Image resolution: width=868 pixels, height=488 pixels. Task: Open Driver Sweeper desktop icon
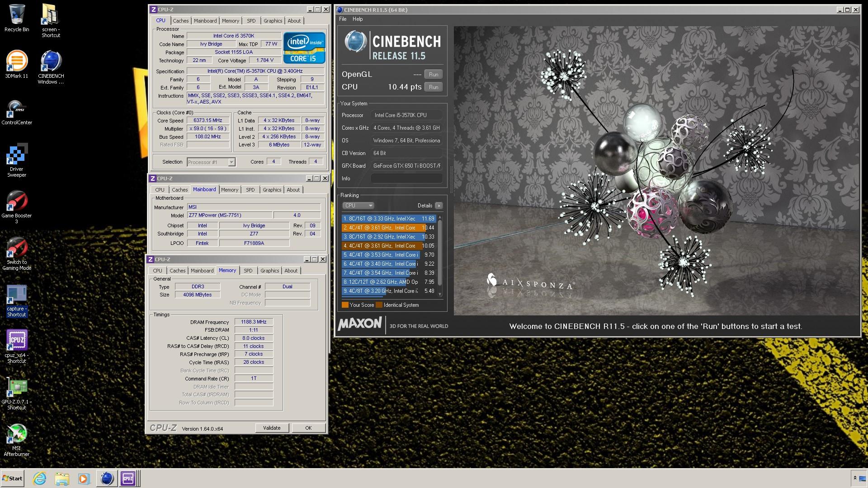[x=17, y=160]
